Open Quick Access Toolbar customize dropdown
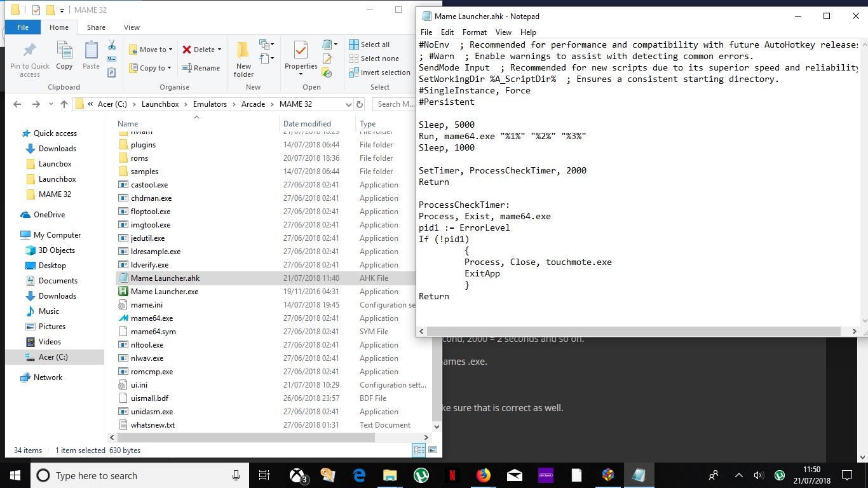Viewport: 868px width, 488px height. tap(62, 10)
